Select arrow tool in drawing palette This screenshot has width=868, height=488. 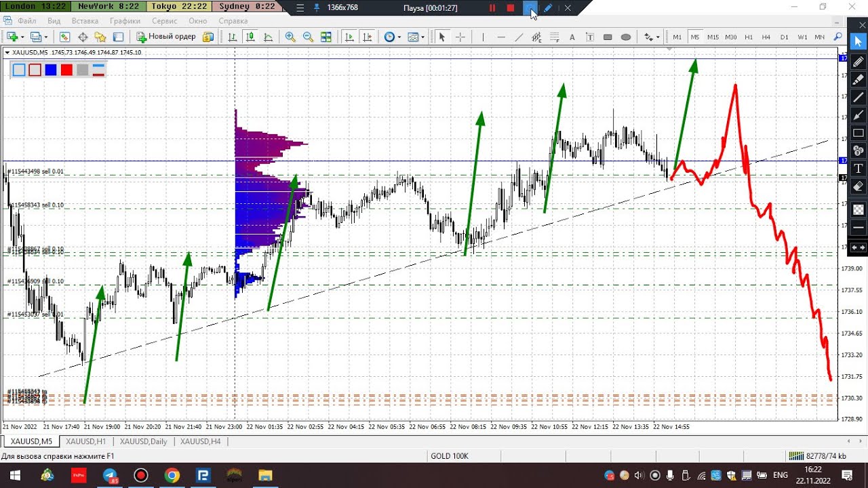(859, 115)
